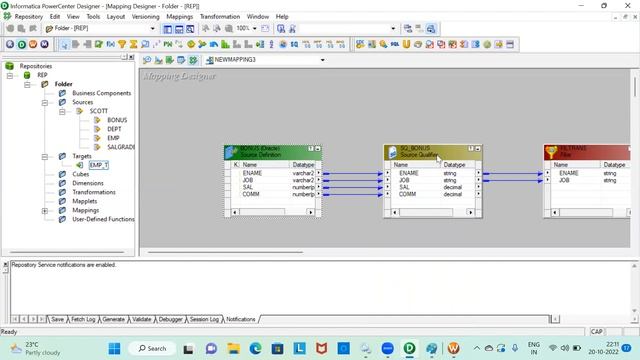The image size is (640, 360).
Task: Select the Aggregator sigma transformation icon
Action: [x=133, y=44]
